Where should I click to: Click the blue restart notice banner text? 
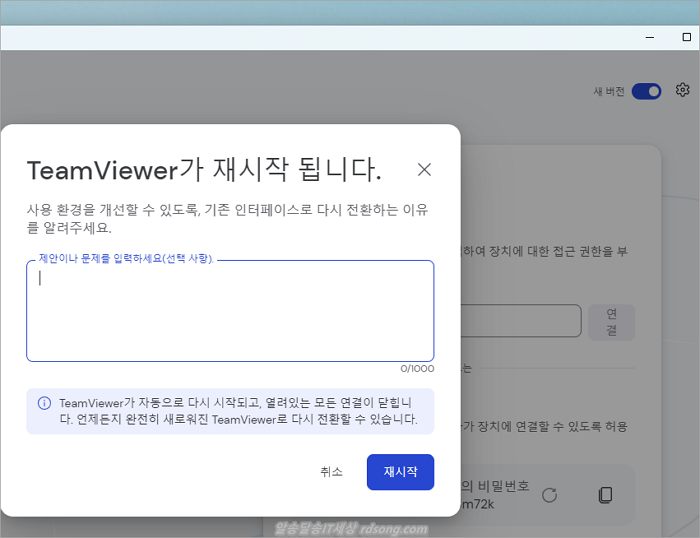point(238,411)
